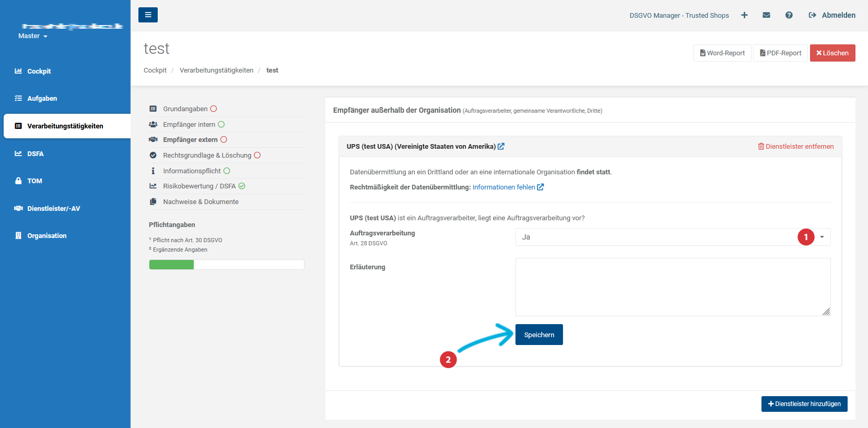Click the Risikobewertung chart icon
The width and height of the screenshot is (868, 428).
pyautogui.click(x=153, y=186)
